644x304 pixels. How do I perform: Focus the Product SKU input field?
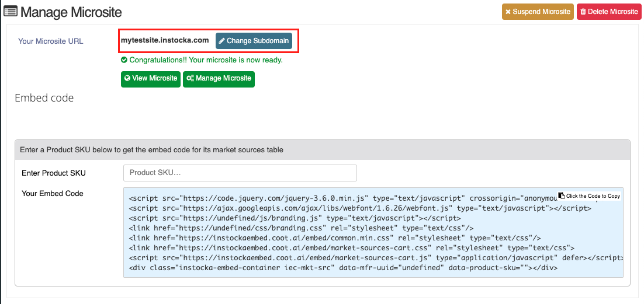pyautogui.click(x=240, y=173)
